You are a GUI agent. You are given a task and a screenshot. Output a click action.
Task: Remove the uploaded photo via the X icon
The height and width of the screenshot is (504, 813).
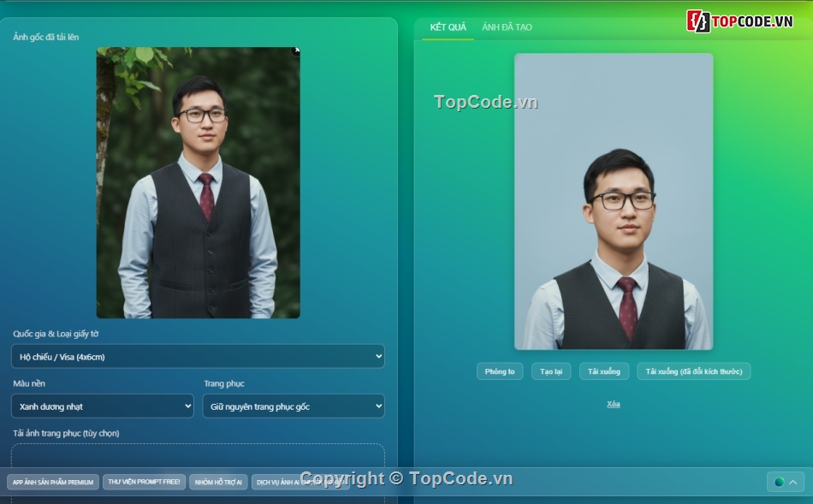pyautogui.click(x=295, y=50)
